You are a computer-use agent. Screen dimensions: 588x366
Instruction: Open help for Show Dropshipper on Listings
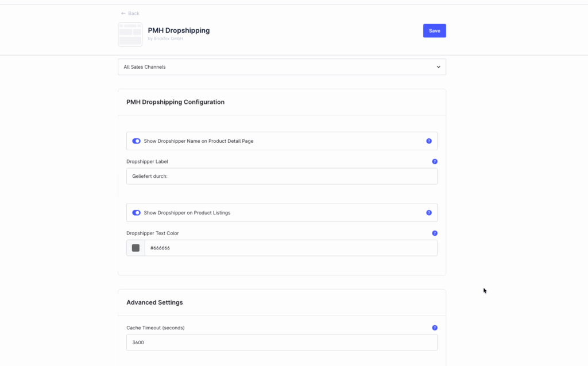point(429,213)
